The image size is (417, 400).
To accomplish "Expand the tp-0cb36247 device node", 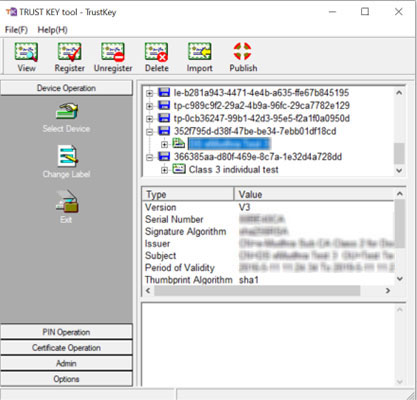I will click(x=150, y=119).
